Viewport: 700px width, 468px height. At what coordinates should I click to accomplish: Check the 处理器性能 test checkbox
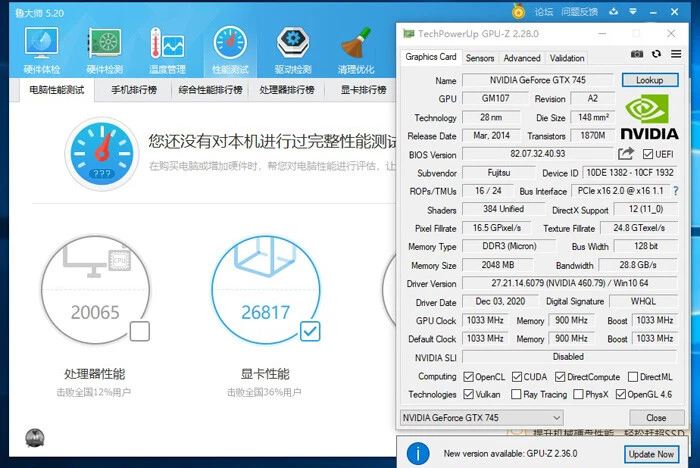click(140, 331)
